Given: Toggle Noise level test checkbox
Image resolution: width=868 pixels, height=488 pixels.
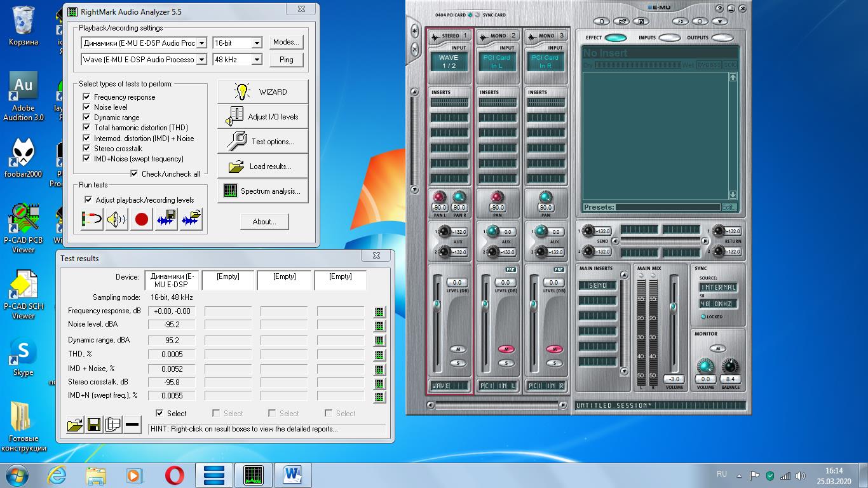Looking at the screenshot, I should click(86, 107).
